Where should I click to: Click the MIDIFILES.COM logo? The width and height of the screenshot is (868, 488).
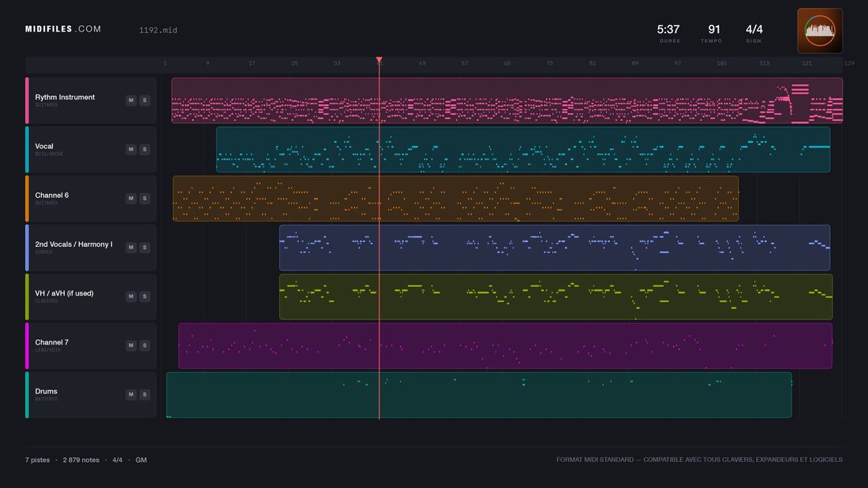63,28
